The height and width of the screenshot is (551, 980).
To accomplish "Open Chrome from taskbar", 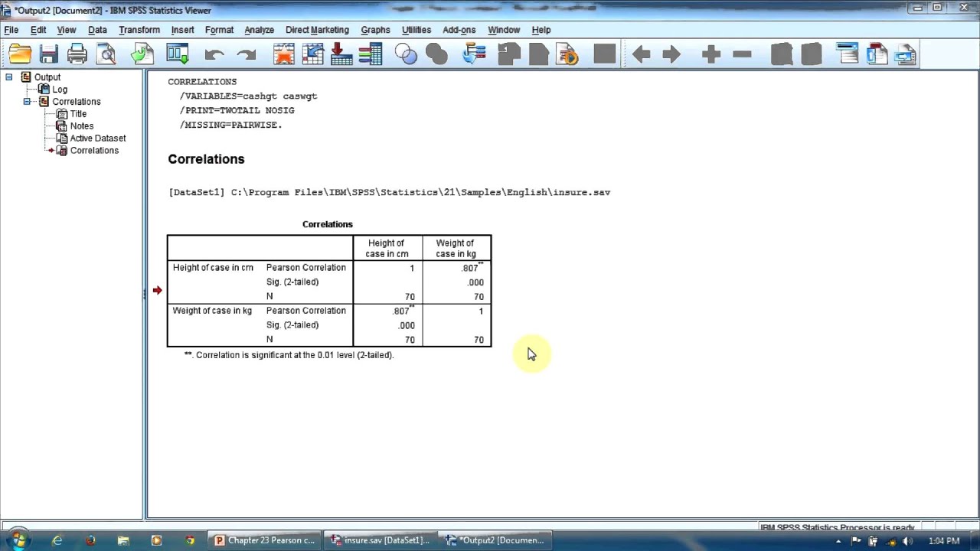I will tap(190, 540).
